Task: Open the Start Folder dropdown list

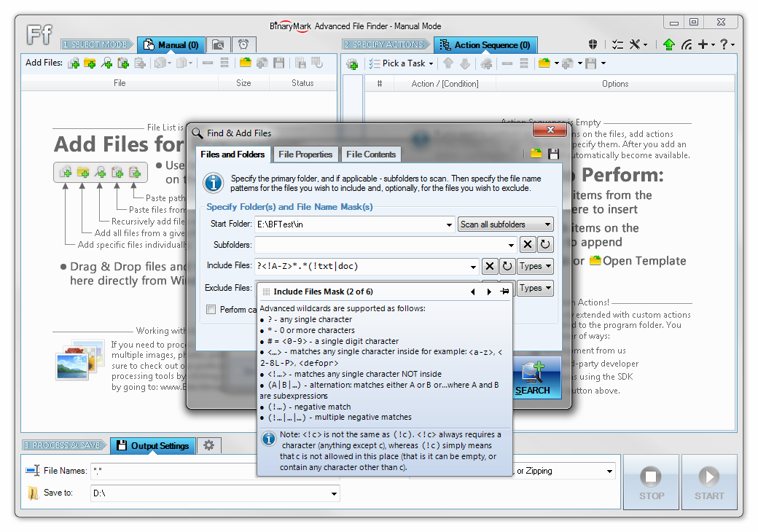Action: 449,224
